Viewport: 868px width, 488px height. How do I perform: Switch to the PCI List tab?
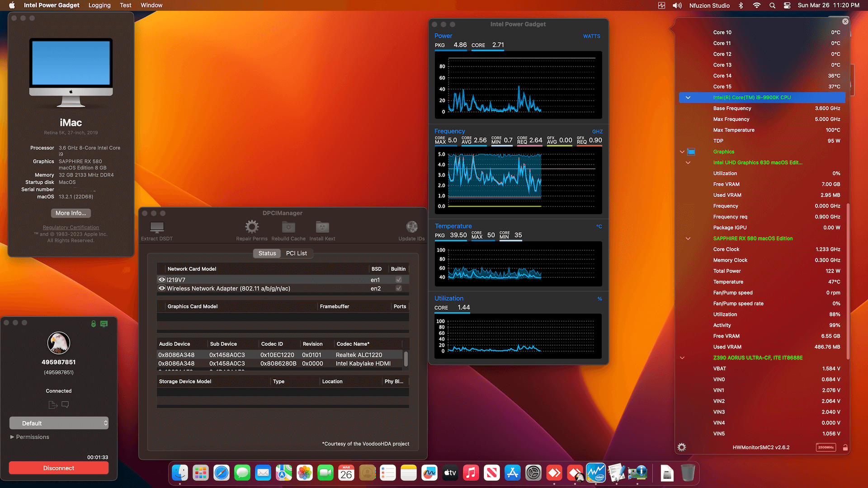pyautogui.click(x=297, y=253)
